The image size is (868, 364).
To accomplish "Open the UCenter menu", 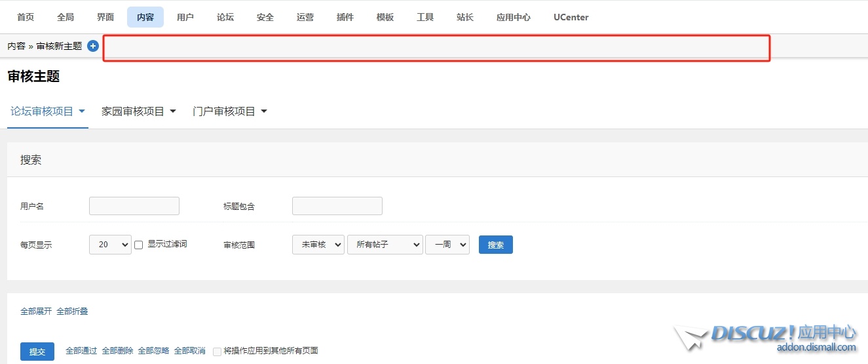I will pos(571,17).
